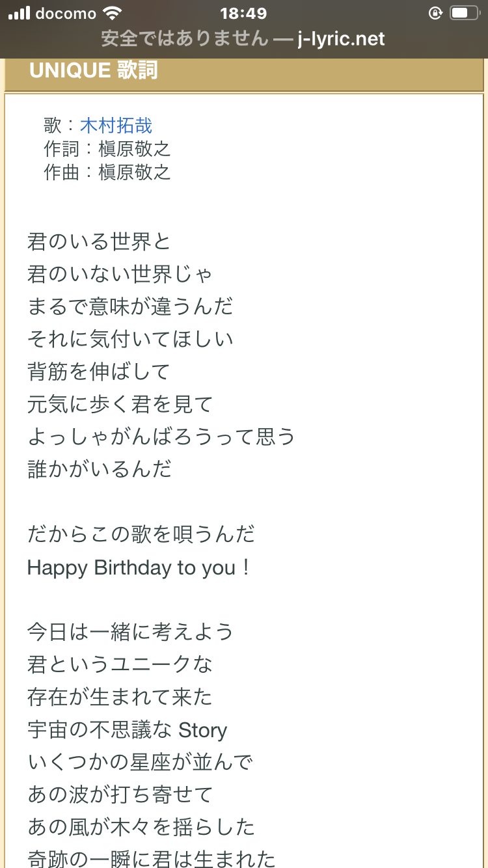Tap the lyric line 君のいる世界と
The width and height of the screenshot is (488, 868).
[x=99, y=241]
